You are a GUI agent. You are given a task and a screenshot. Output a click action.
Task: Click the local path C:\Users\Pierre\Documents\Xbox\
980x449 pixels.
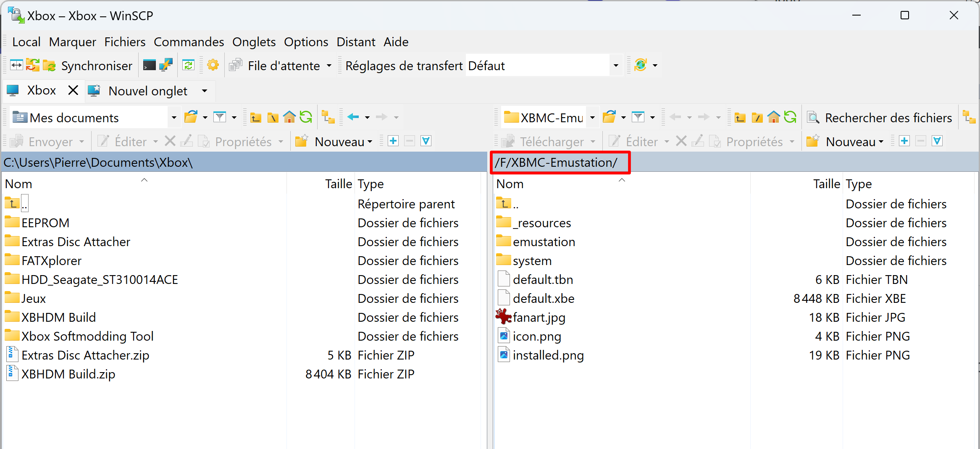click(x=98, y=162)
